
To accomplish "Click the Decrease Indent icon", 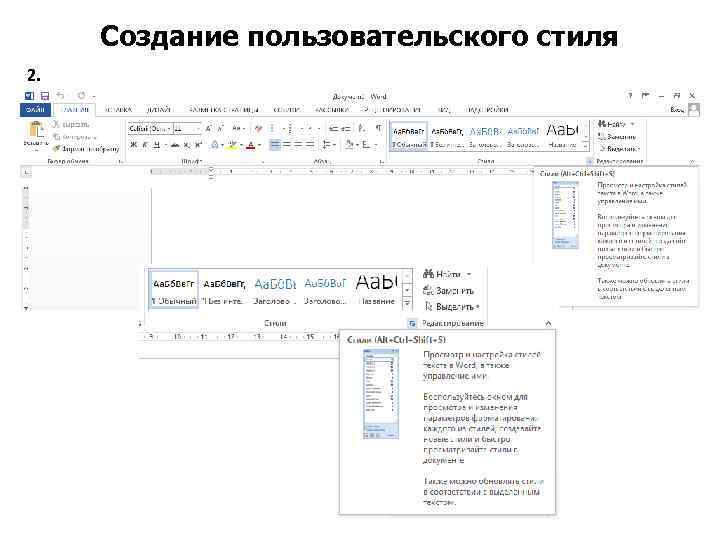I will pos(334,129).
